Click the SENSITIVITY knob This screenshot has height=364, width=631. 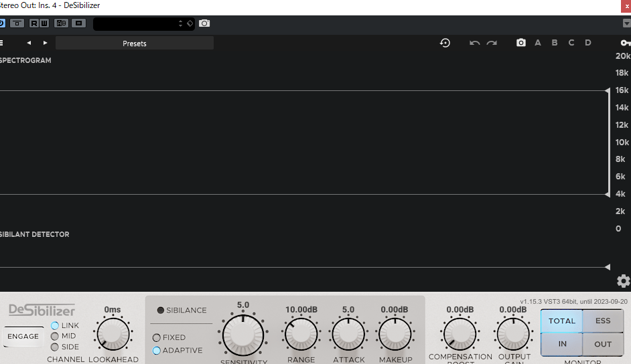[x=242, y=334]
